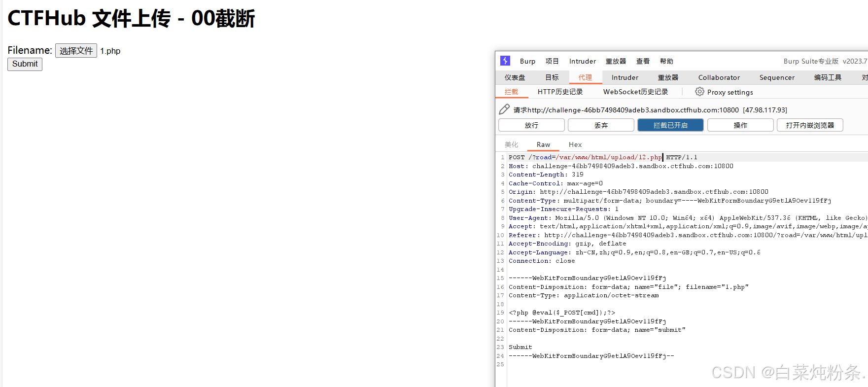Viewport: 868px width, 387px height.
Task: Select the 代理 tab
Action: pyautogui.click(x=586, y=77)
